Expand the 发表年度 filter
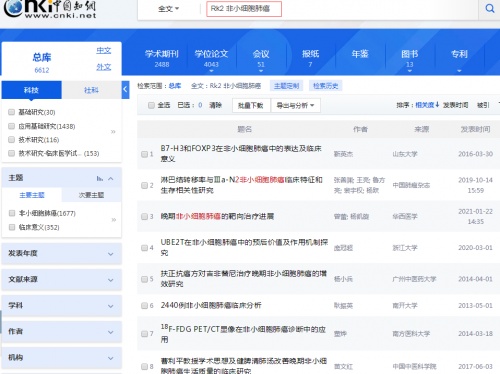 [x=62, y=254]
